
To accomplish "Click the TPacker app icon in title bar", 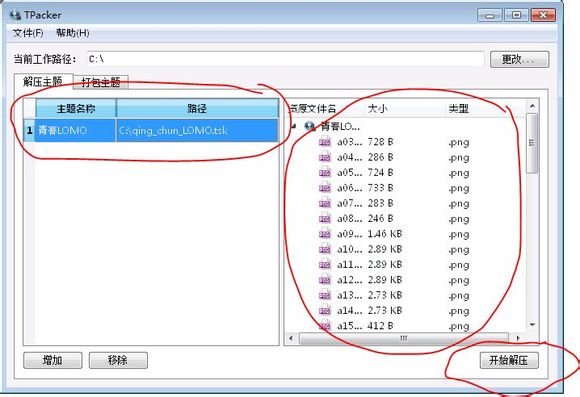I will (x=15, y=15).
